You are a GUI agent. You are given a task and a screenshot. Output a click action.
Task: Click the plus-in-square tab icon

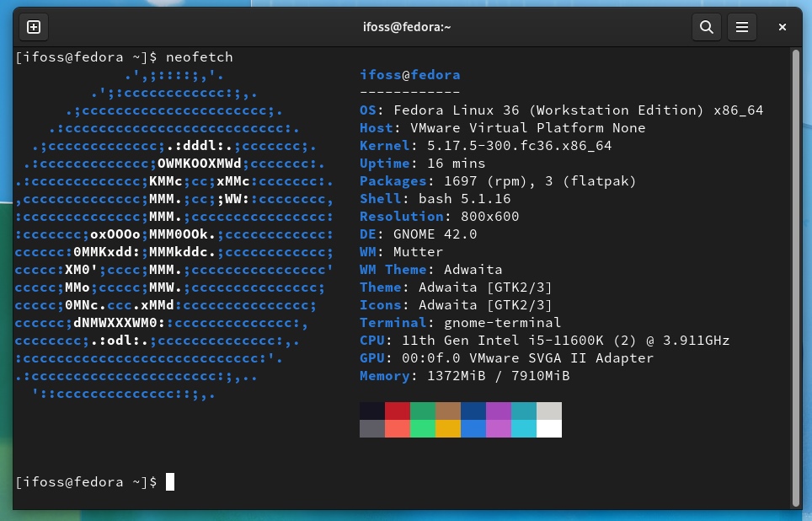tap(34, 26)
